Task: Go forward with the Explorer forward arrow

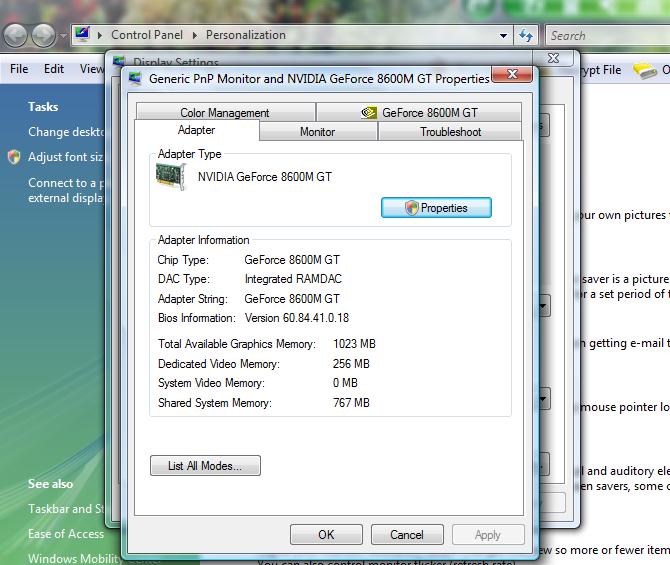Action: pos(43,35)
